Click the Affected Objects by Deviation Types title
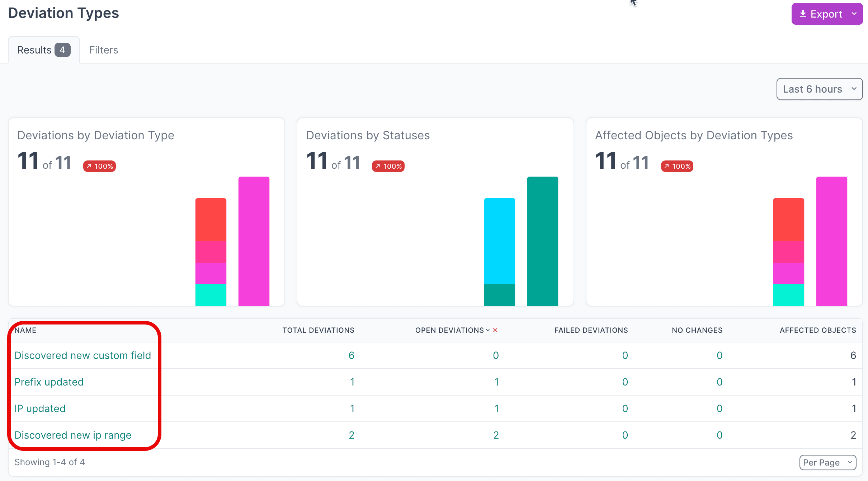The height and width of the screenshot is (481, 868). (694, 135)
